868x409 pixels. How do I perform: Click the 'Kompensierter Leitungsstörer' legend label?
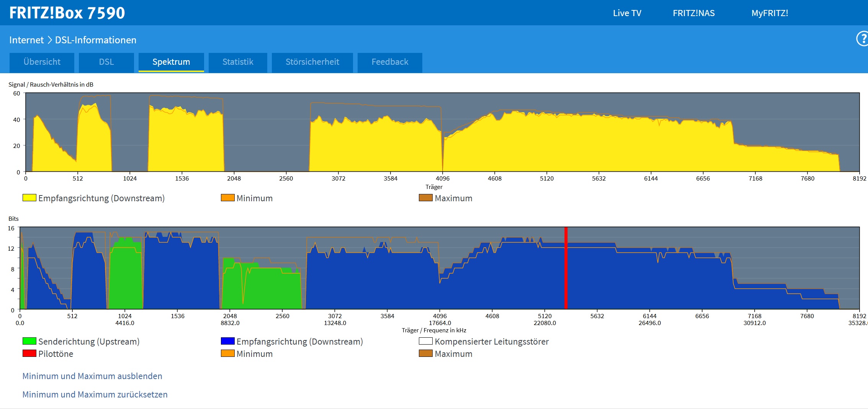pyautogui.click(x=492, y=342)
